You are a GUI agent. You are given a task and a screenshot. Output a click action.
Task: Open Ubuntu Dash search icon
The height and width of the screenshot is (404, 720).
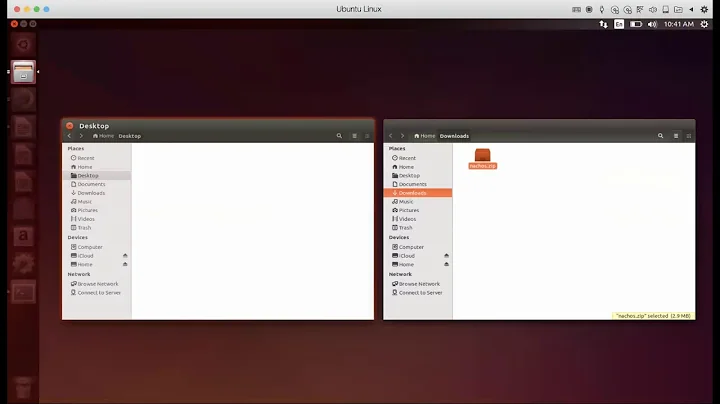23,45
